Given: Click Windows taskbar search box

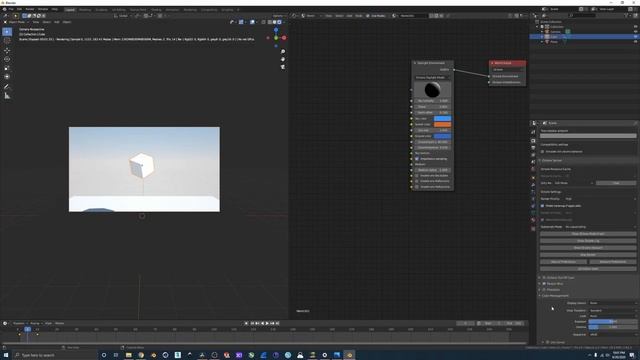Looking at the screenshot, I should tap(55, 355).
